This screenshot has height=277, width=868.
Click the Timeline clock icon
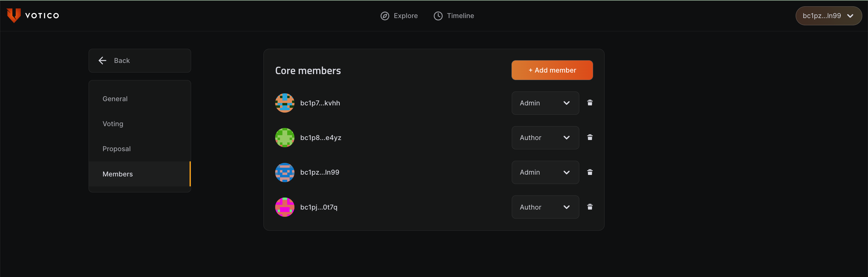438,16
